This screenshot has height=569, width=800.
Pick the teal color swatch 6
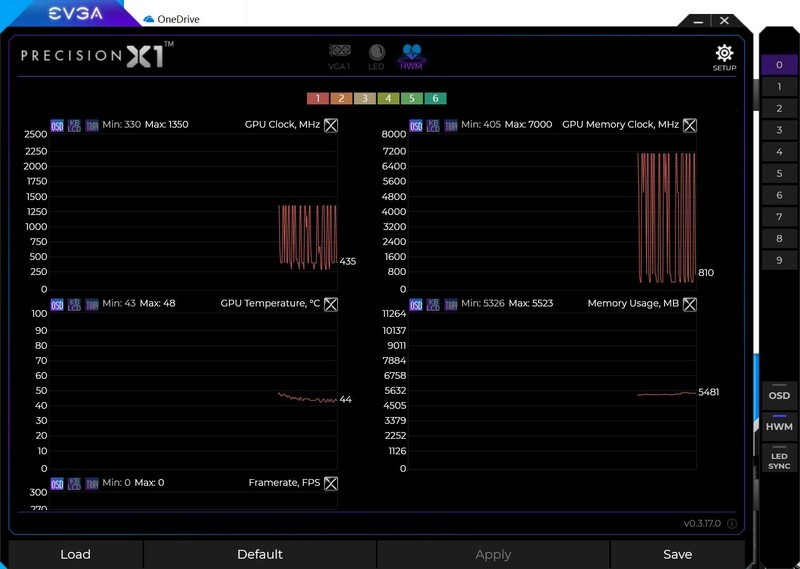(435, 98)
